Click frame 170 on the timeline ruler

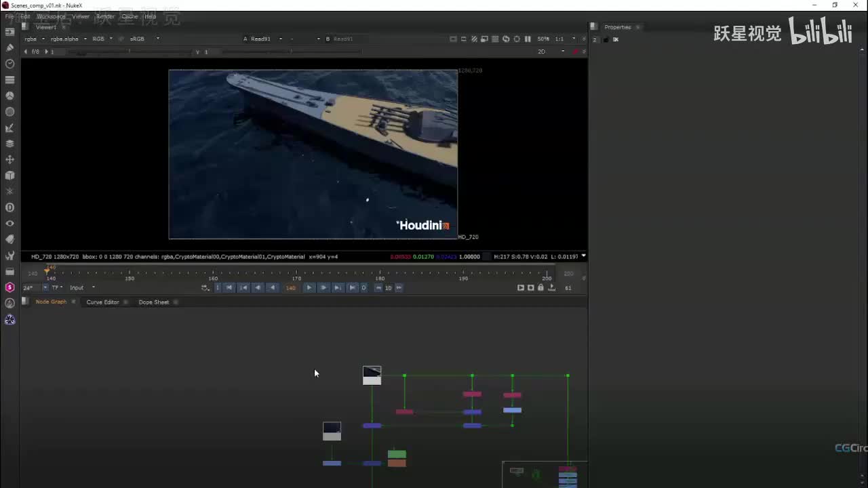[296, 278]
